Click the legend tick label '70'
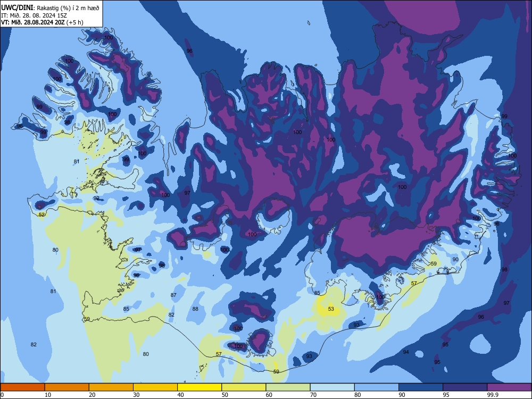 (x=313, y=395)
